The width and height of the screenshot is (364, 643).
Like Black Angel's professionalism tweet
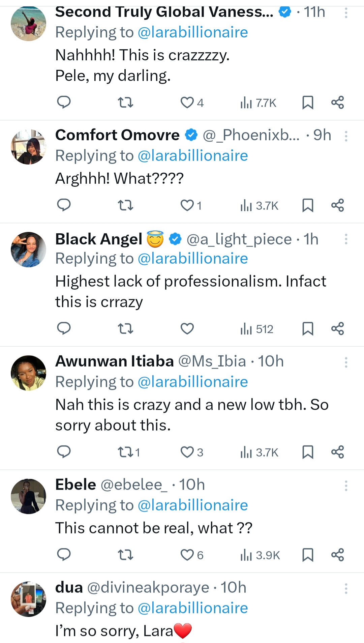[187, 328]
